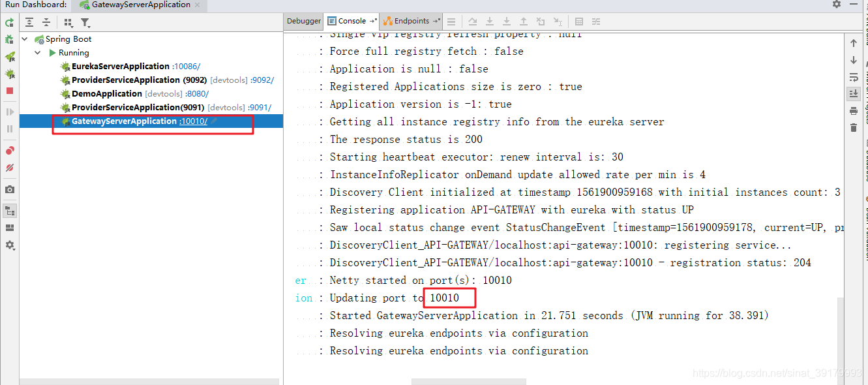This screenshot has width=868, height=385.
Task: Rerun the application with the green rerun icon
Action: [9, 23]
